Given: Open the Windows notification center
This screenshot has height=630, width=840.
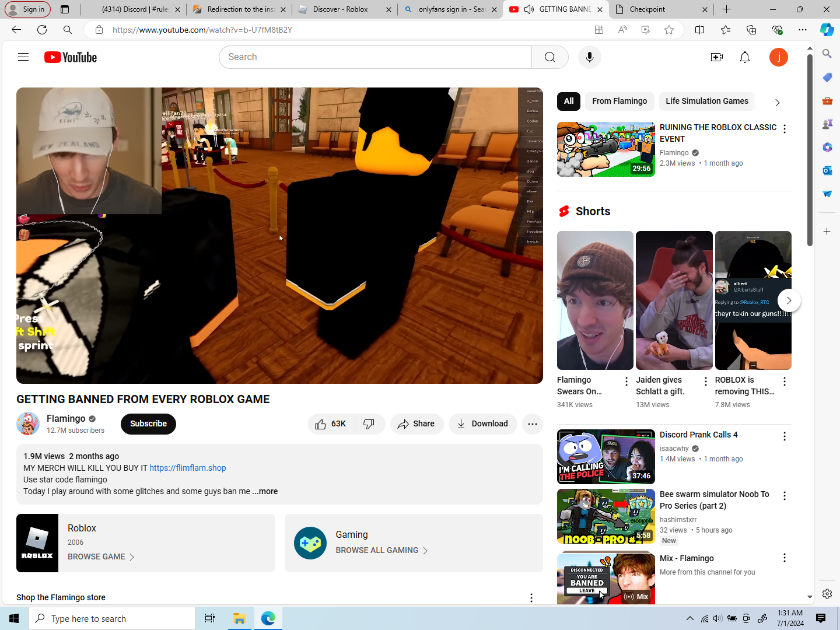Looking at the screenshot, I should click(821, 618).
